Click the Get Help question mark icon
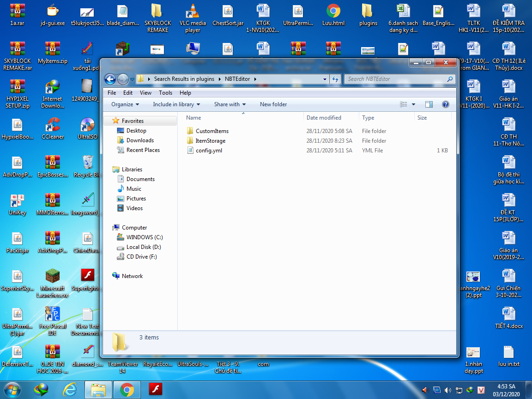Screen dimensions: 532x399 (x=445, y=104)
